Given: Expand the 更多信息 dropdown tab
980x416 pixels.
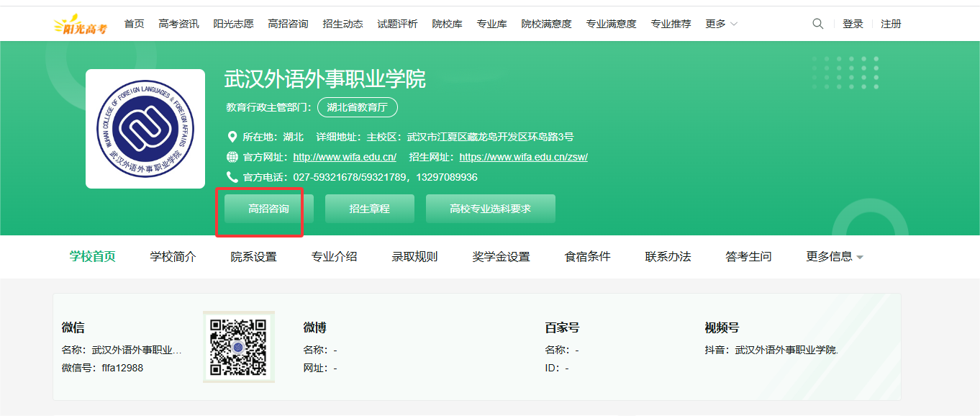Looking at the screenshot, I should point(835,257).
